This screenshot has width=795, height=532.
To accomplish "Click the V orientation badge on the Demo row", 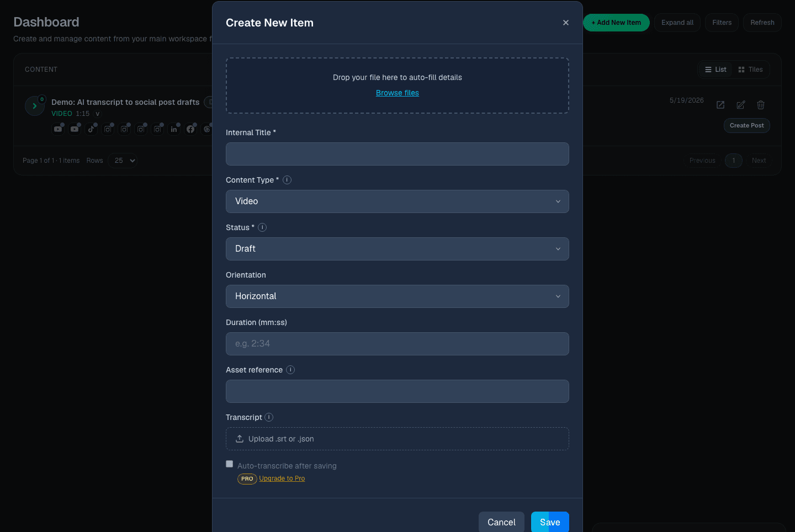I will 98,114.
